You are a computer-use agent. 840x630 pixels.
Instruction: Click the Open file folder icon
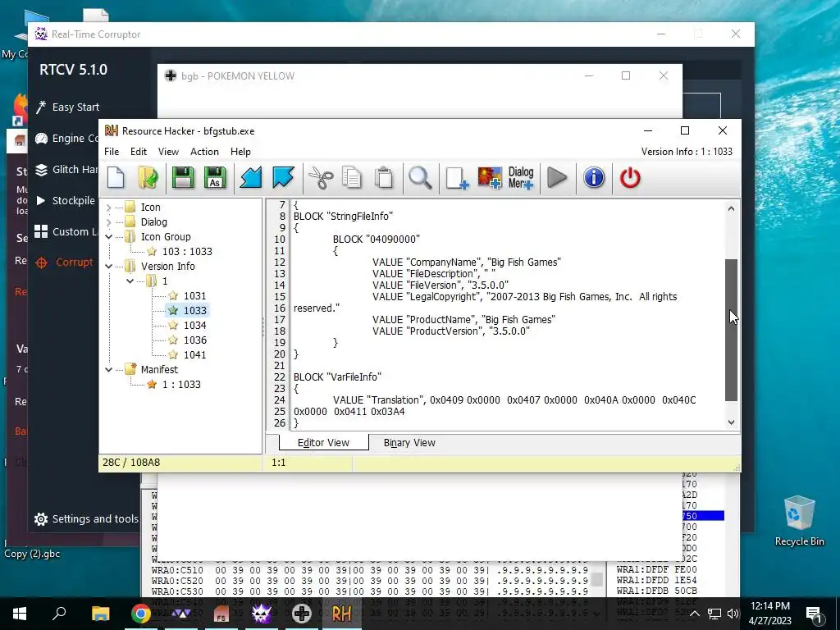point(148,178)
